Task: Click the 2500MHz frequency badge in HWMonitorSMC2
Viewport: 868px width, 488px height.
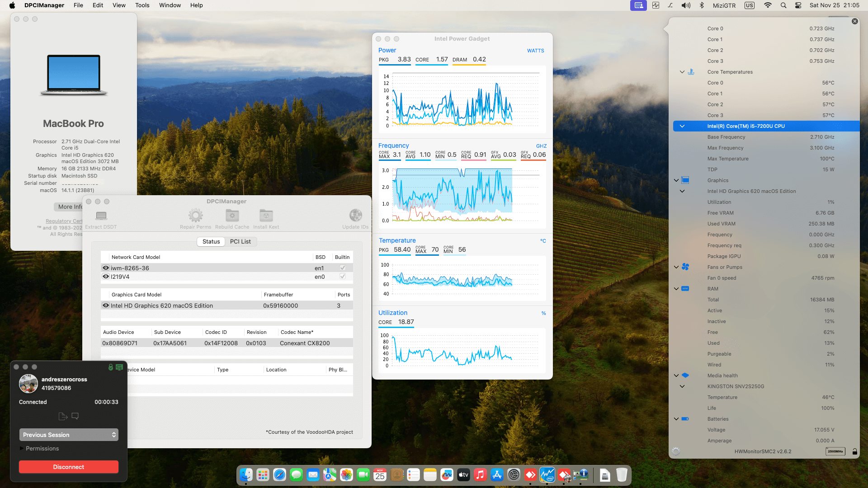Action: click(835, 451)
